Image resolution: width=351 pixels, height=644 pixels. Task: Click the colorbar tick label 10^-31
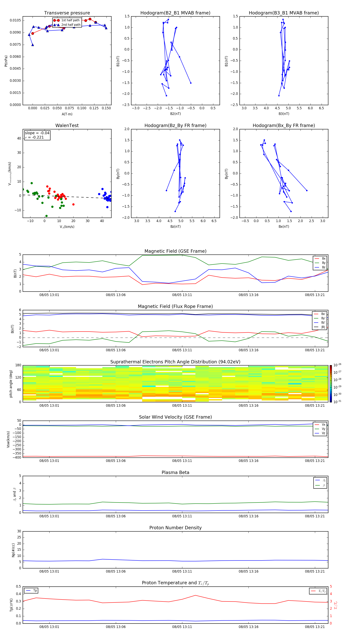coord(338,402)
